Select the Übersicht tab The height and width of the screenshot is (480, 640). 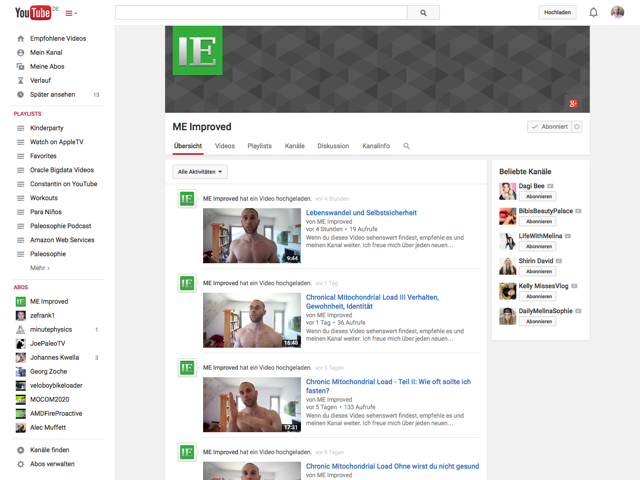click(x=188, y=146)
